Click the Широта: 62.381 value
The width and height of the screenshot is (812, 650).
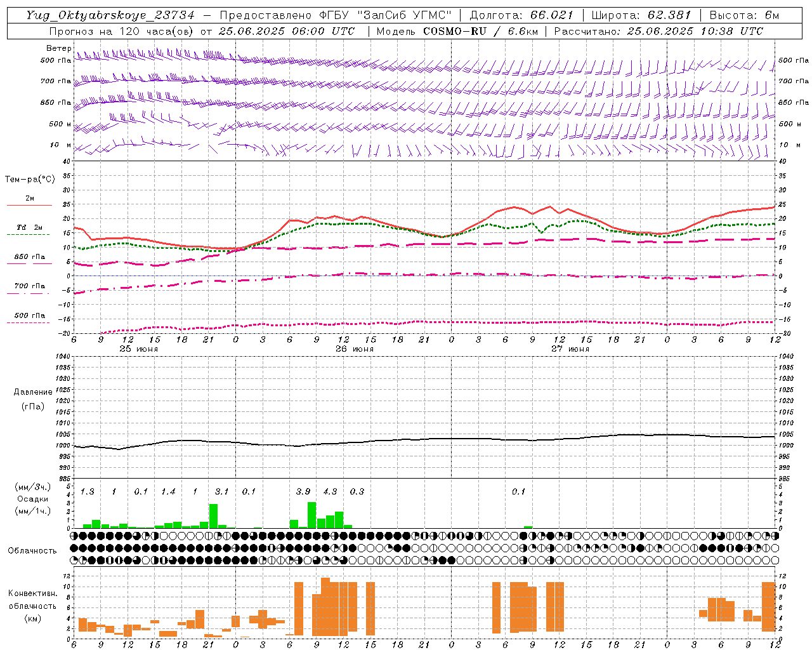tap(641, 15)
